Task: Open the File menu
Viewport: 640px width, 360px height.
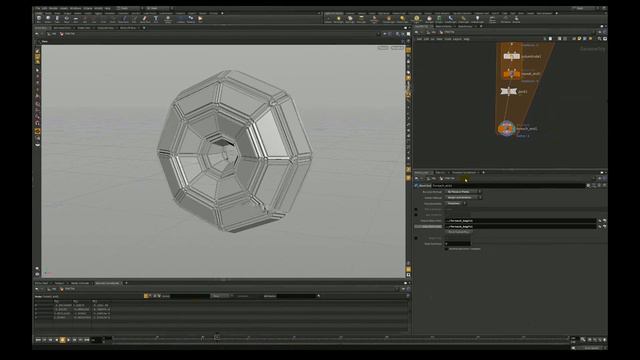Action: (x=38, y=8)
